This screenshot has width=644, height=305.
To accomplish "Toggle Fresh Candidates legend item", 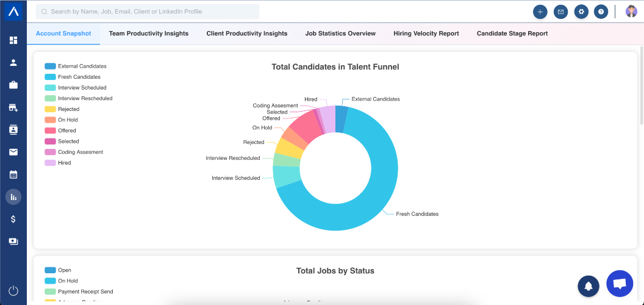I will pos(73,77).
